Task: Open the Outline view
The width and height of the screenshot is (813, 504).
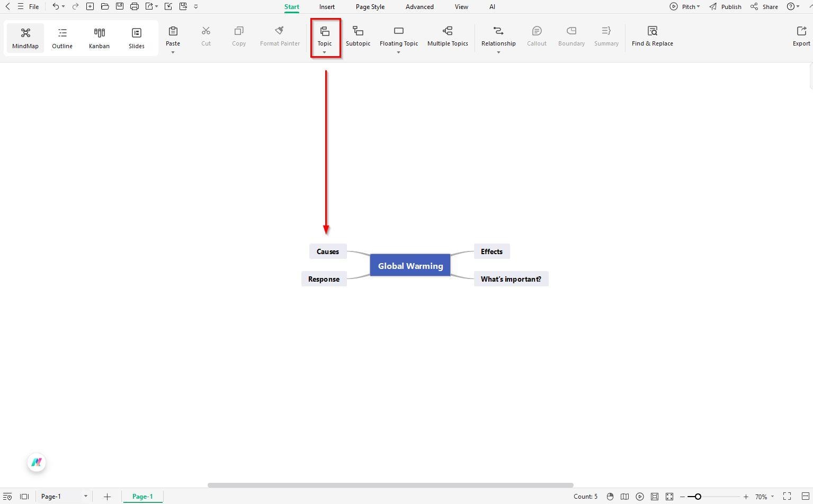Action: click(x=62, y=37)
